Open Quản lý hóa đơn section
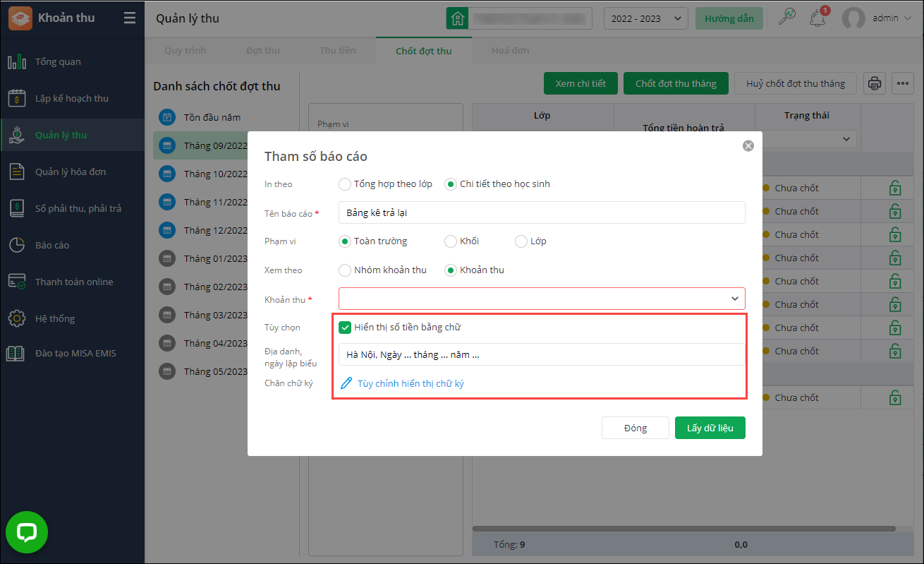This screenshot has width=924, height=564. (x=71, y=172)
